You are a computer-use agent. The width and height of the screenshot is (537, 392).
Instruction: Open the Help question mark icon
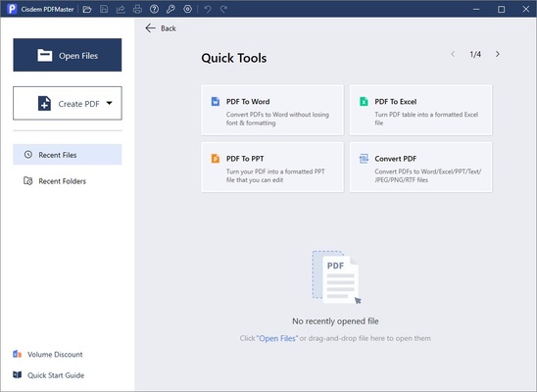[x=154, y=9]
